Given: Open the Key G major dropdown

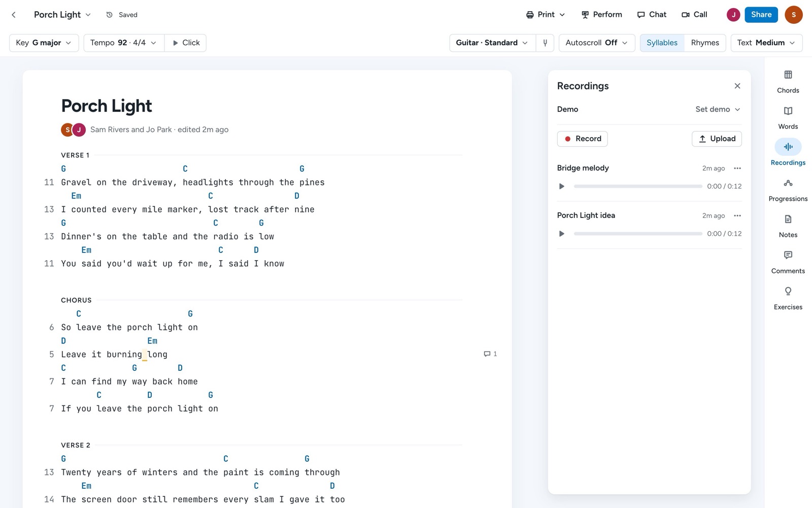Looking at the screenshot, I should [44, 43].
